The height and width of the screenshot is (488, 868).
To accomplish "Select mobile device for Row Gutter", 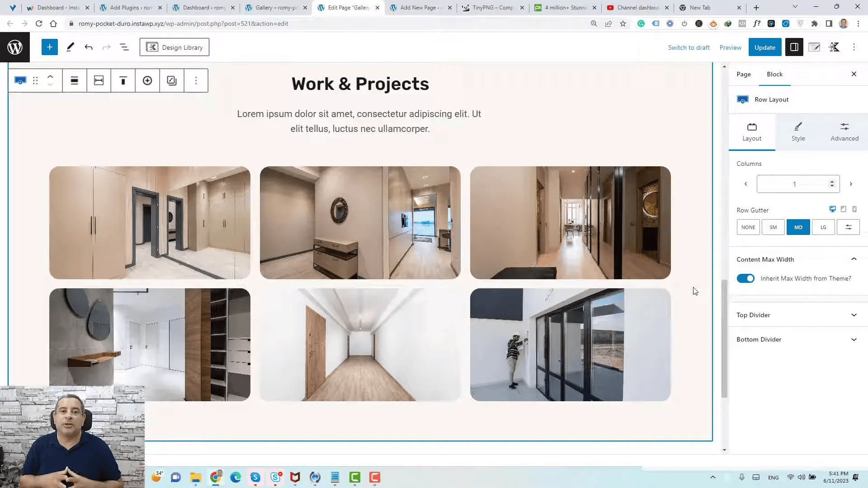I will 854,209.
